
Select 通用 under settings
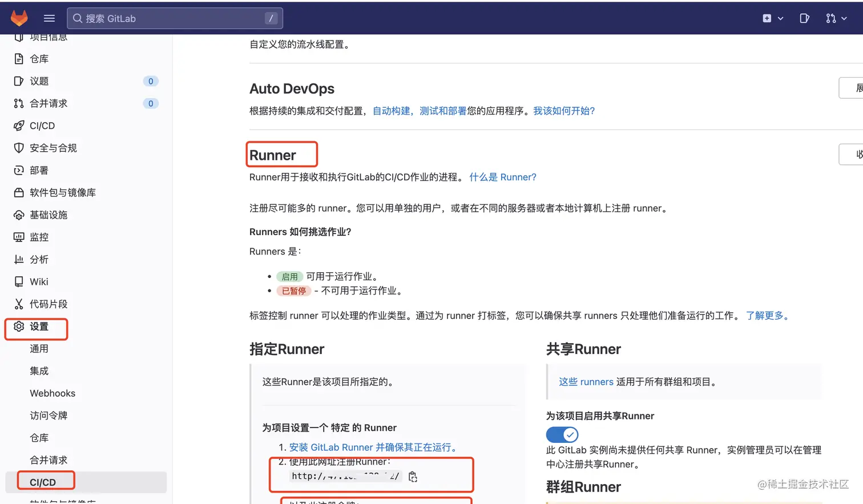[39, 349]
